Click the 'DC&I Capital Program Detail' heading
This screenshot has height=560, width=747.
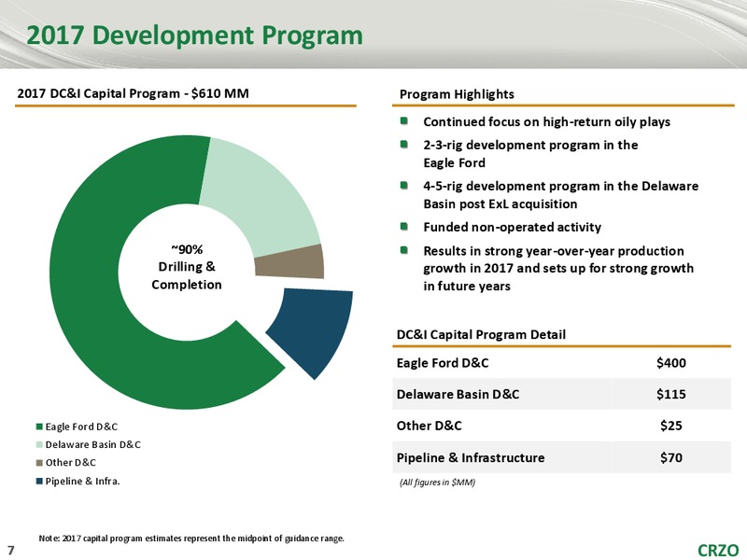click(481, 335)
